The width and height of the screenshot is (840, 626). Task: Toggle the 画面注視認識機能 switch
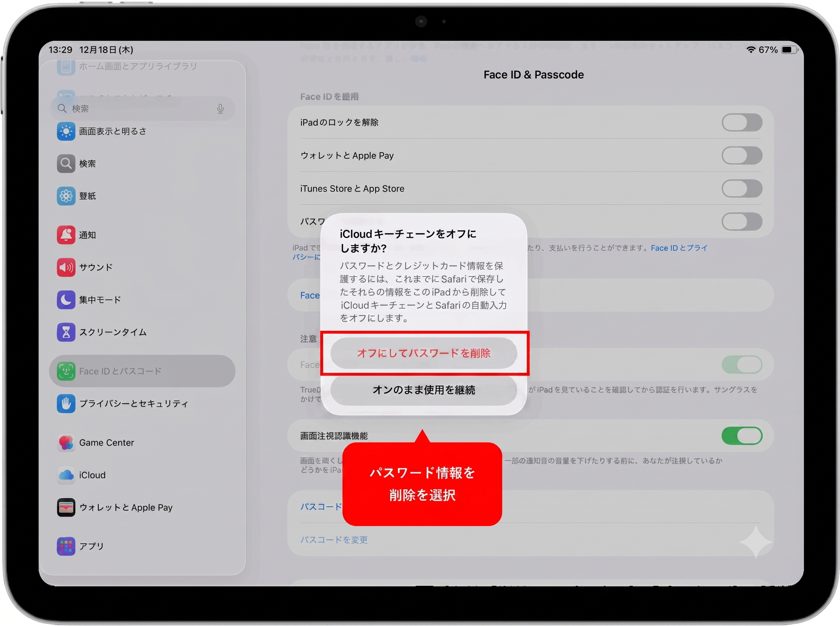[742, 436]
